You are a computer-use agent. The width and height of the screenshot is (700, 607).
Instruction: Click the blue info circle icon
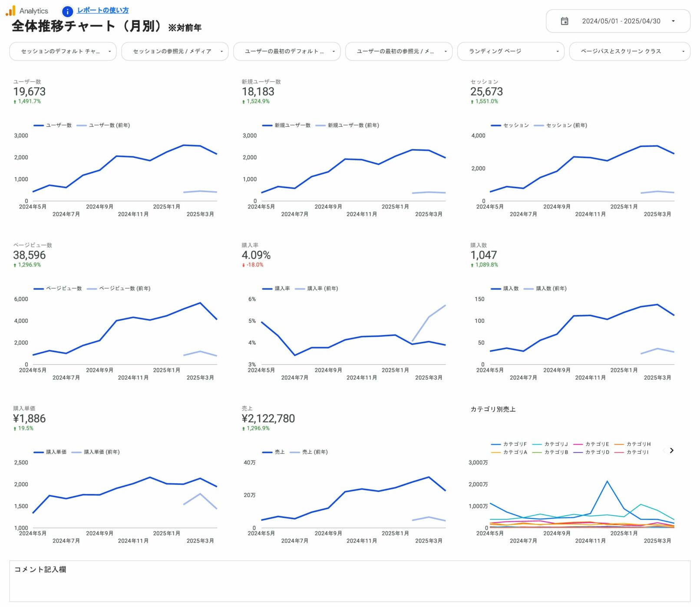pos(67,11)
